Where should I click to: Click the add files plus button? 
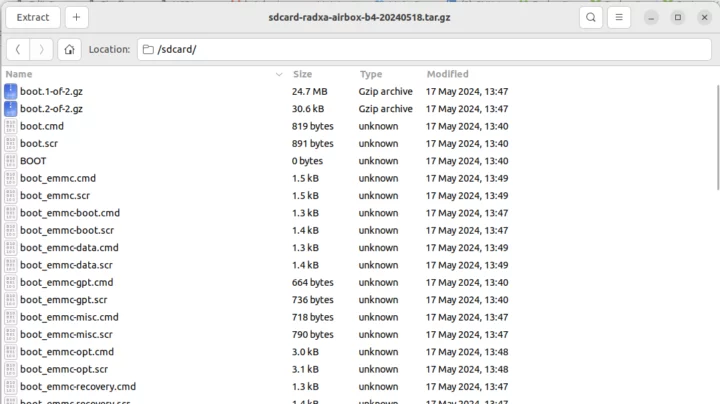(x=77, y=17)
